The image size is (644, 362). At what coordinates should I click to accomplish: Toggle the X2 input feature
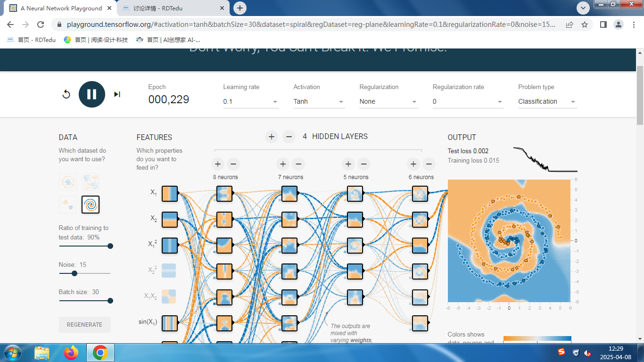[169, 220]
